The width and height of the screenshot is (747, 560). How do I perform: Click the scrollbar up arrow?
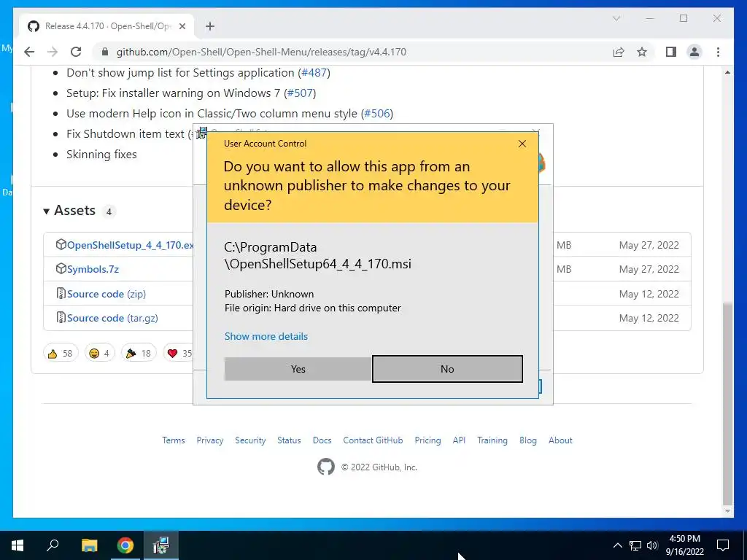point(727,72)
